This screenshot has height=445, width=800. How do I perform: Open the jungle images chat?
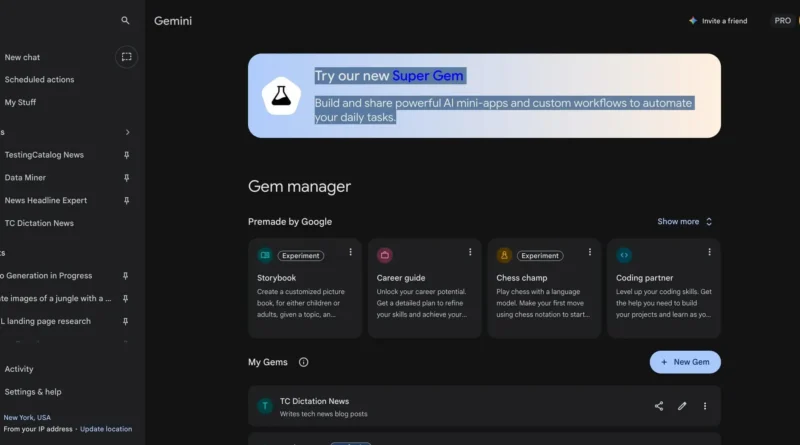(56, 299)
